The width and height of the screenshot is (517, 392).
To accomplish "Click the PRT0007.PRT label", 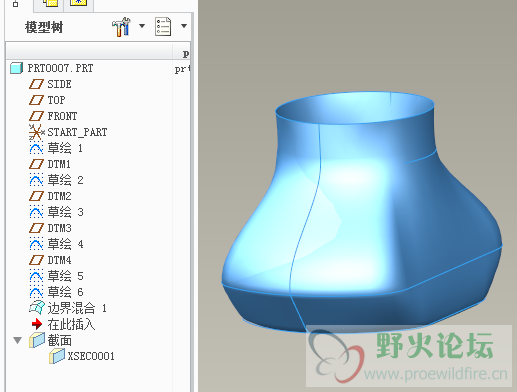I will [x=60, y=68].
